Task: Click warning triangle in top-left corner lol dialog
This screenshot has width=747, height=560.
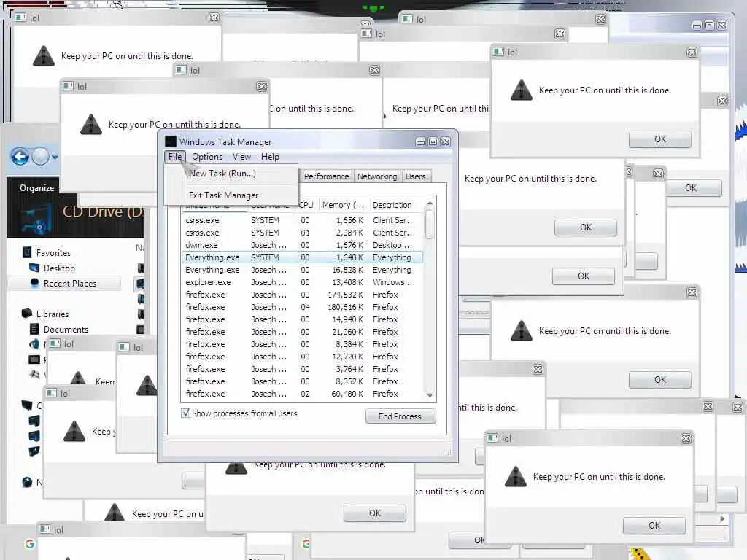Action: pyautogui.click(x=43, y=55)
